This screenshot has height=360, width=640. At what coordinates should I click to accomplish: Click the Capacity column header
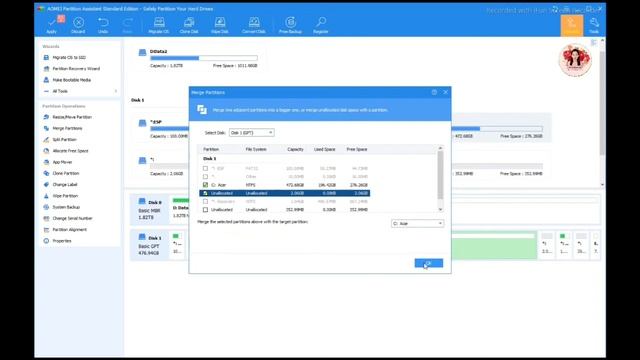[295, 149]
